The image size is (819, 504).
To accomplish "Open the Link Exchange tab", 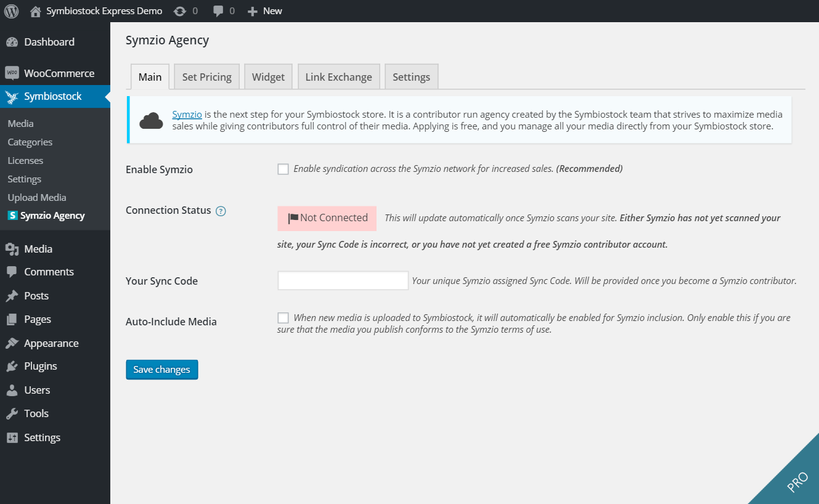I will 338,77.
